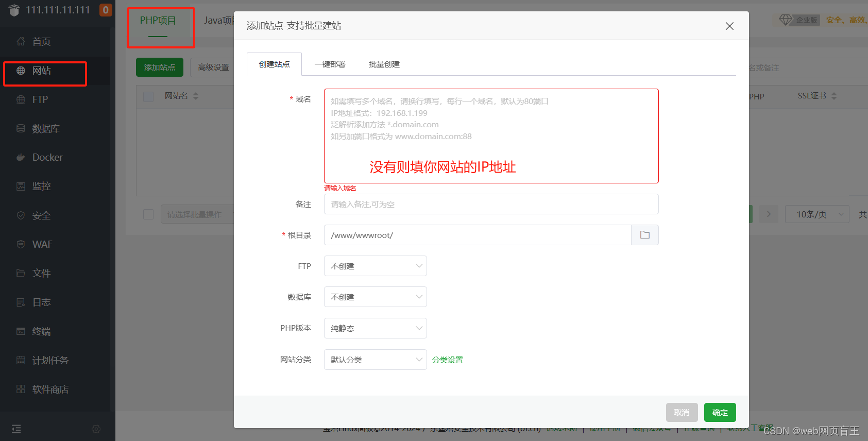Click the site search box at top right

808,67
